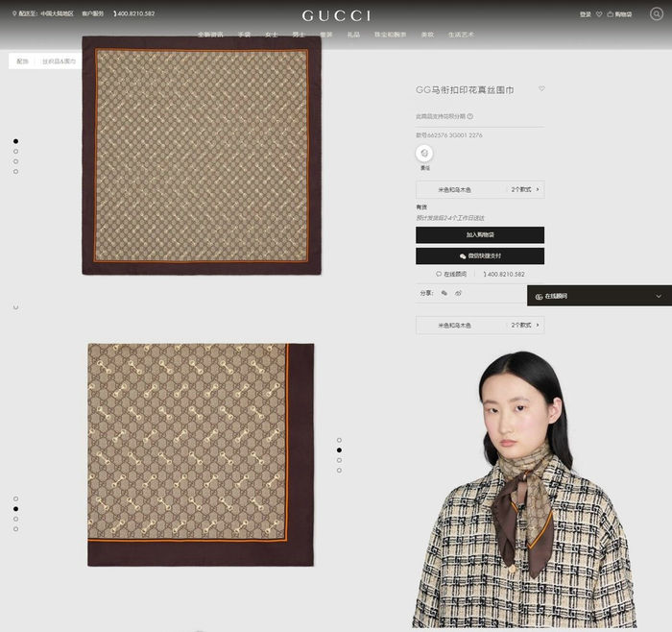Viewport: 672px width, 632px height.
Task: Click the chat bubble icon beside 在线顾问 link
Action: tap(439, 274)
